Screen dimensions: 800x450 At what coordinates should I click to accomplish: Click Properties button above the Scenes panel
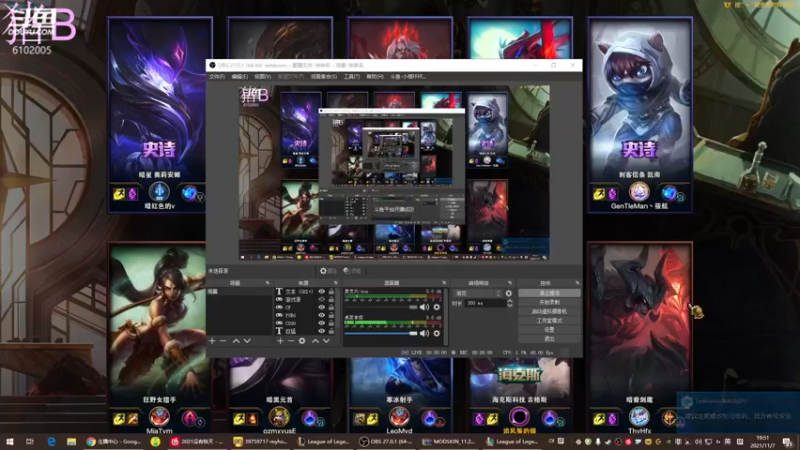click(329, 271)
